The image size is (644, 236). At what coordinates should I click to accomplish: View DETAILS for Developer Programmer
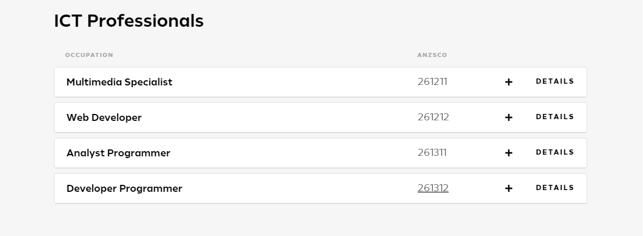555,188
